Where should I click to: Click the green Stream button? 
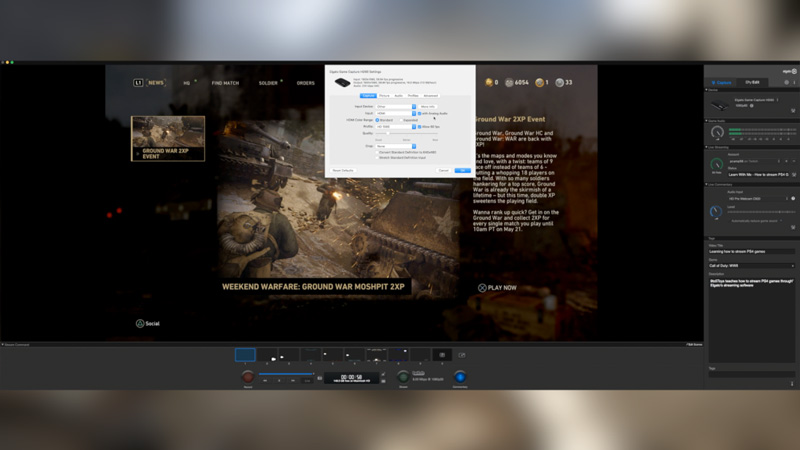point(403,377)
